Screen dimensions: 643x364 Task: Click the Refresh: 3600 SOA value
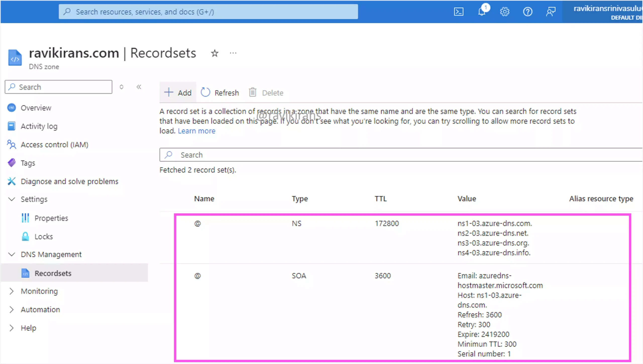pyautogui.click(x=479, y=315)
